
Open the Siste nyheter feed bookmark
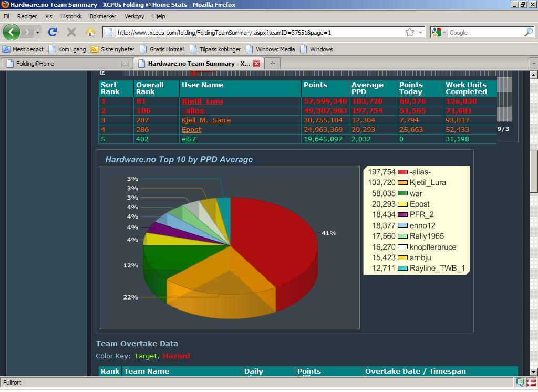(112, 49)
